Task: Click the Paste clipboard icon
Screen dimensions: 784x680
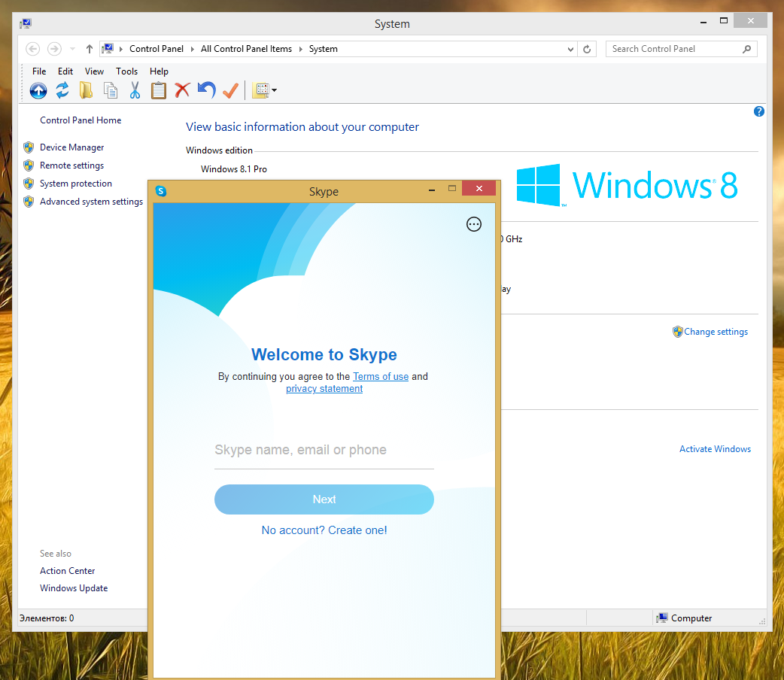Action: (x=159, y=90)
